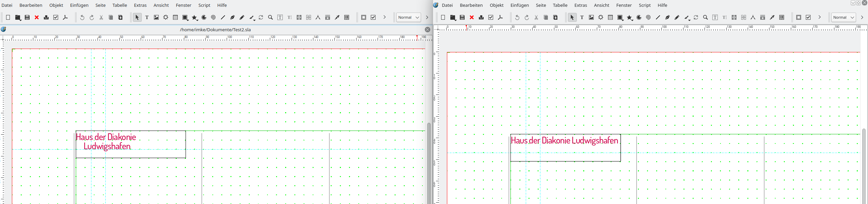Open the Normal dropdown in left window
This screenshot has height=204, width=868.
click(409, 17)
